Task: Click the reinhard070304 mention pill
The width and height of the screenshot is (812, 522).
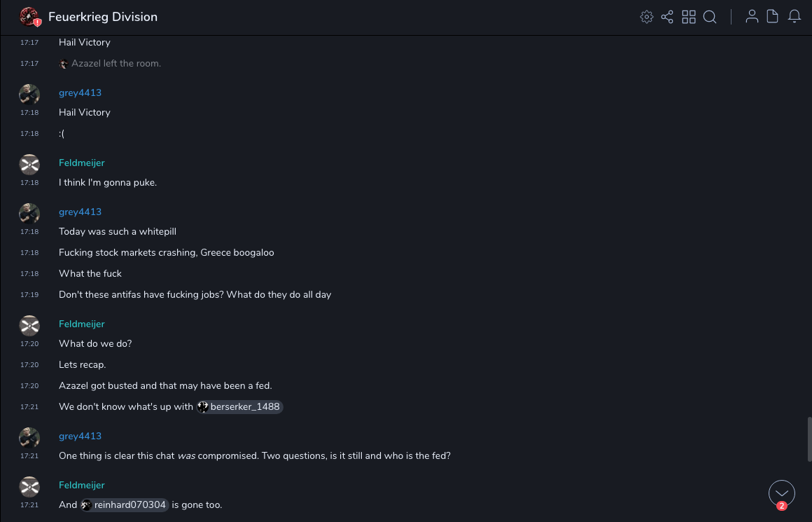Action: pos(125,505)
